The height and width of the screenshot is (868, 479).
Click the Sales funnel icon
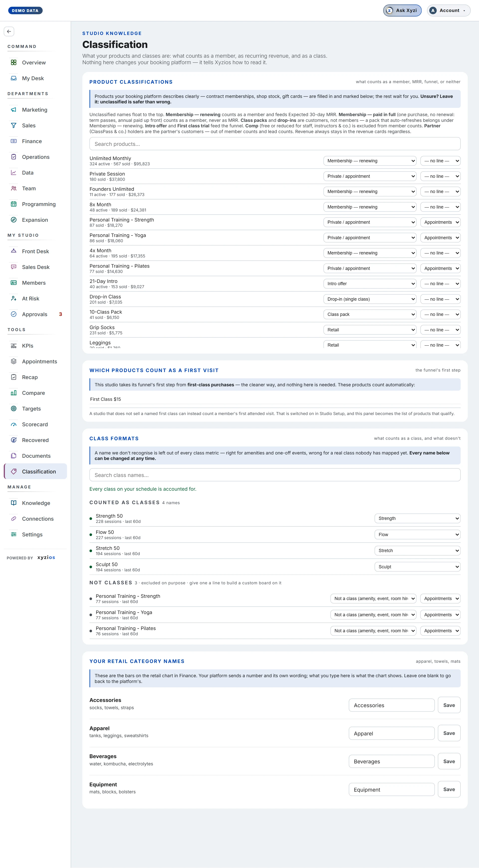pos(13,125)
